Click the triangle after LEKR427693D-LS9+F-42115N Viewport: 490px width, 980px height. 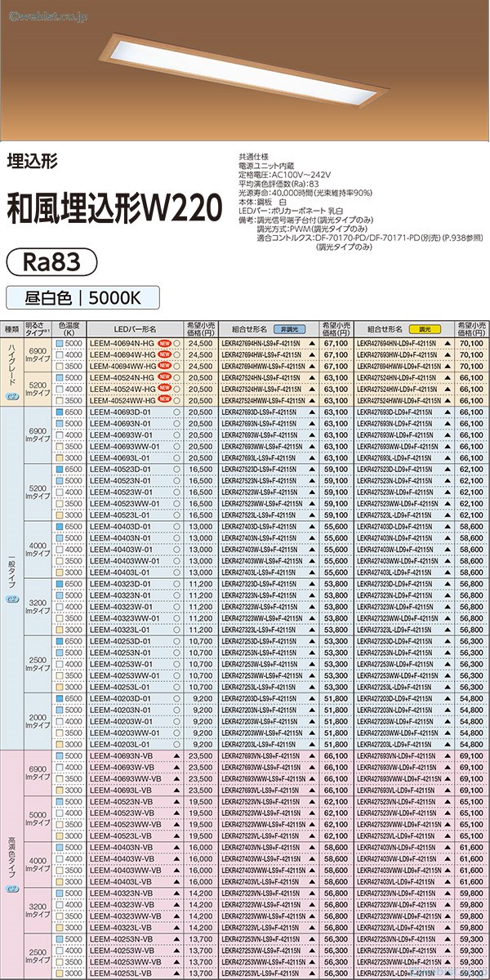(312, 413)
